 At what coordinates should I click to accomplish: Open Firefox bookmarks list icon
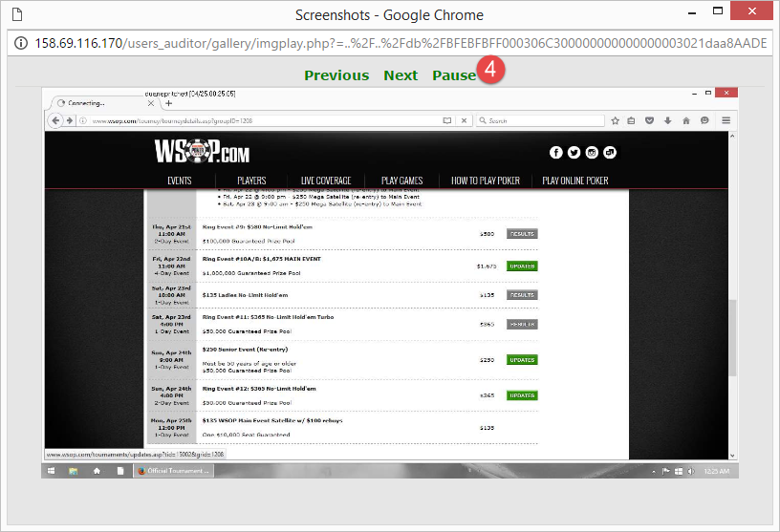(x=631, y=120)
